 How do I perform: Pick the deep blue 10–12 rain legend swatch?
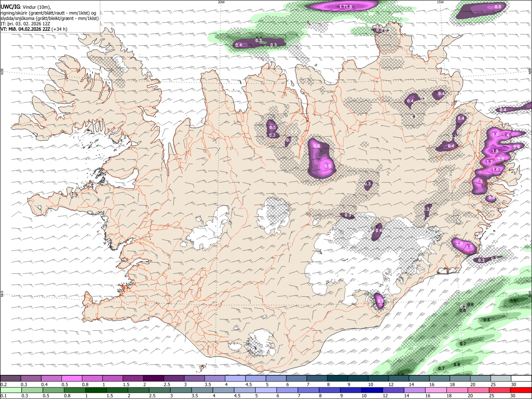click(x=372, y=390)
